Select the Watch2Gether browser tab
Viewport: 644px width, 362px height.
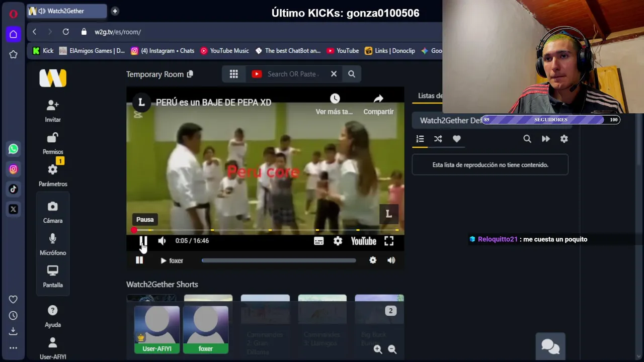pyautogui.click(x=66, y=11)
